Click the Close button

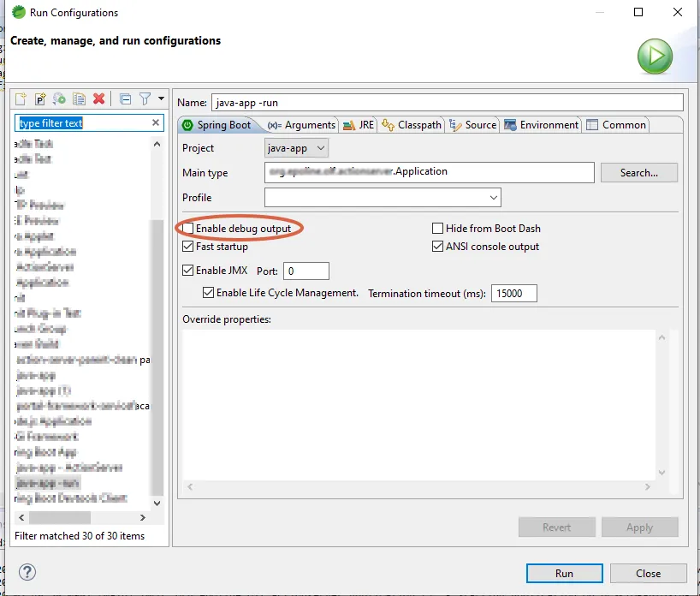(648, 573)
